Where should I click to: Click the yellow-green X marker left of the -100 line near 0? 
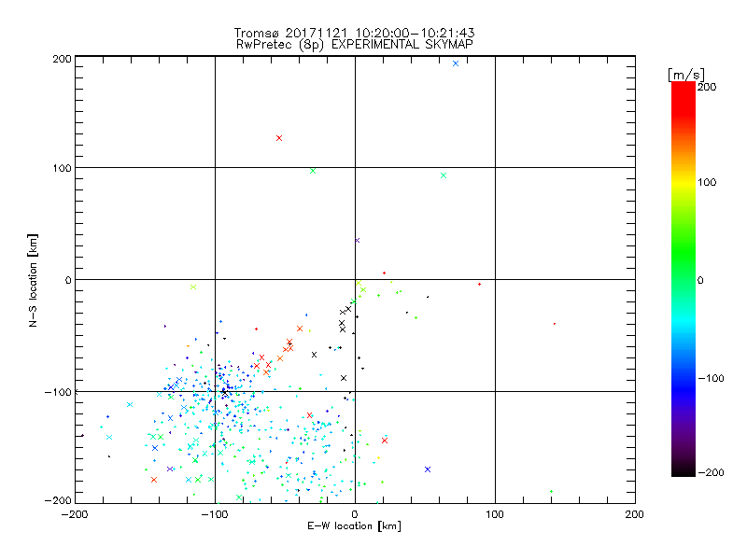[193, 287]
